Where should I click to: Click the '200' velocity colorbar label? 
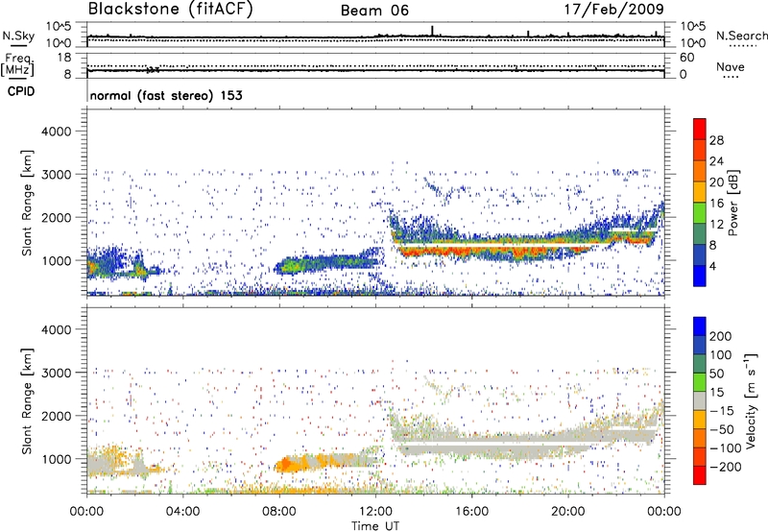[721, 336]
